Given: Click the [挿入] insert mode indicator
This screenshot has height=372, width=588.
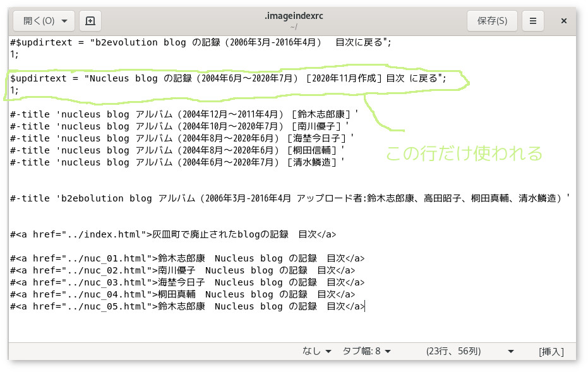Looking at the screenshot, I should pos(551,351).
